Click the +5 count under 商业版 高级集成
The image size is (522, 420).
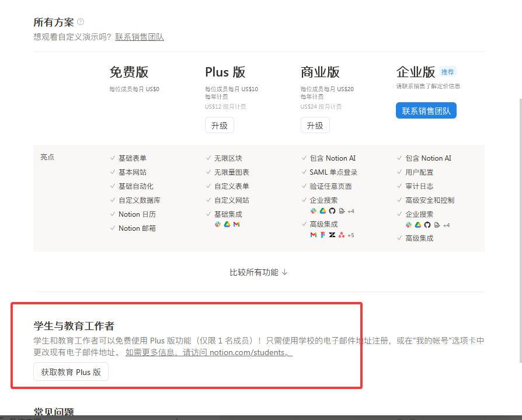click(351, 235)
